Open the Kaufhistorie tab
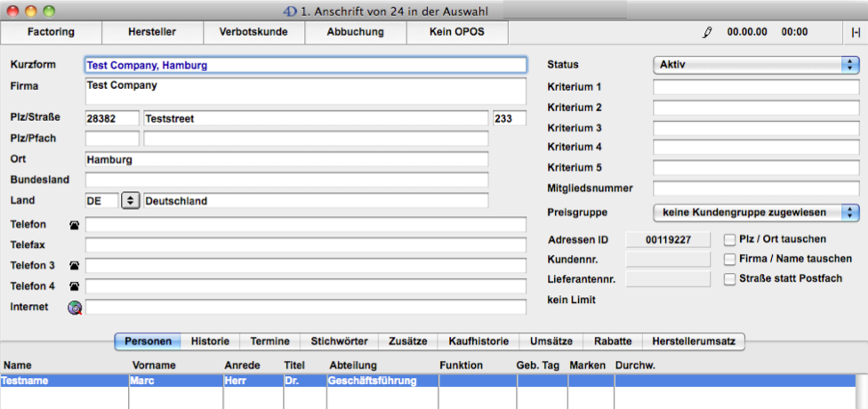Image resolution: width=868 pixels, height=409 pixels. 478,341
